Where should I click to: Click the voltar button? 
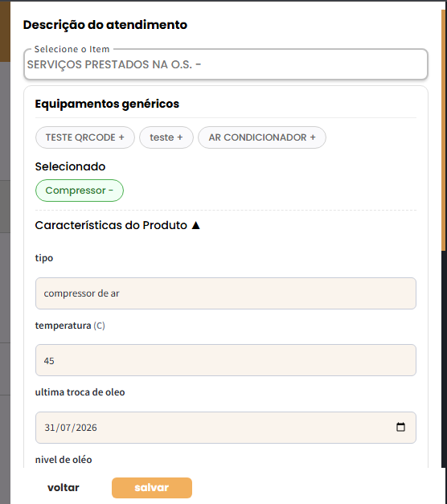(64, 488)
